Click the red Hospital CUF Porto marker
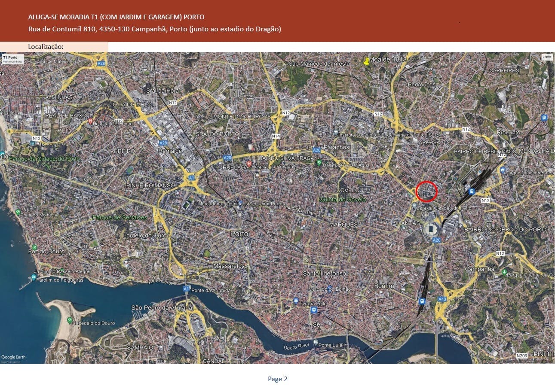Screen dimensions: 555x392 90,122
